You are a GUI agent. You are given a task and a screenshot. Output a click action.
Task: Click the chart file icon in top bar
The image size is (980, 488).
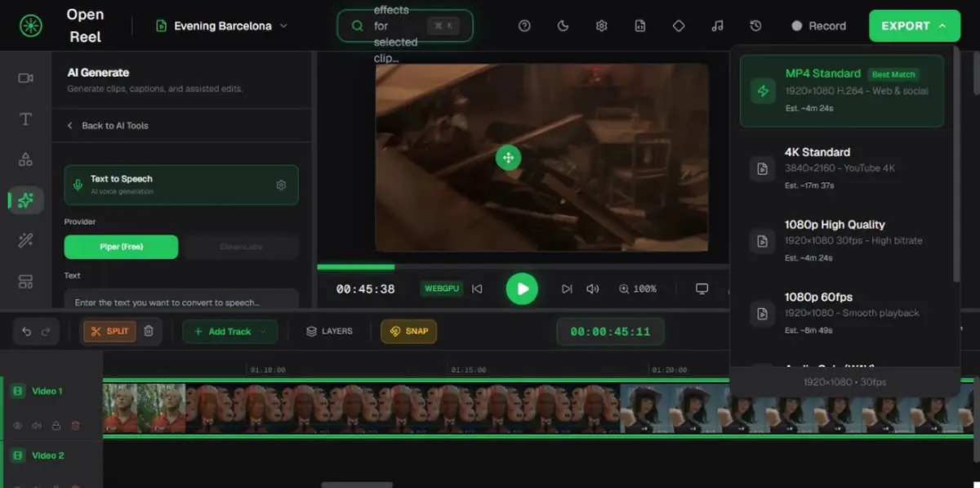pyautogui.click(x=640, y=26)
